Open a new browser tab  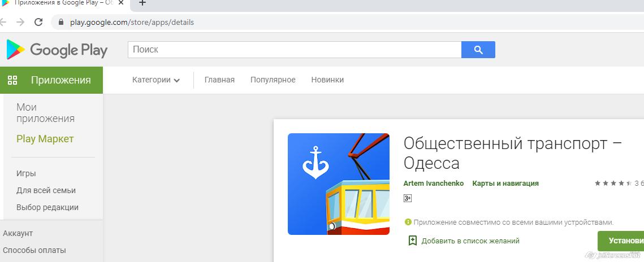[x=142, y=3]
